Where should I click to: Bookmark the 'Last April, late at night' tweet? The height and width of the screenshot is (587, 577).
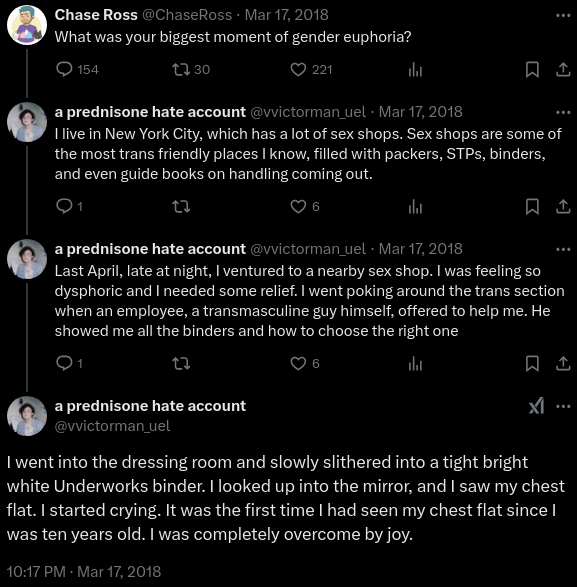tap(532, 363)
